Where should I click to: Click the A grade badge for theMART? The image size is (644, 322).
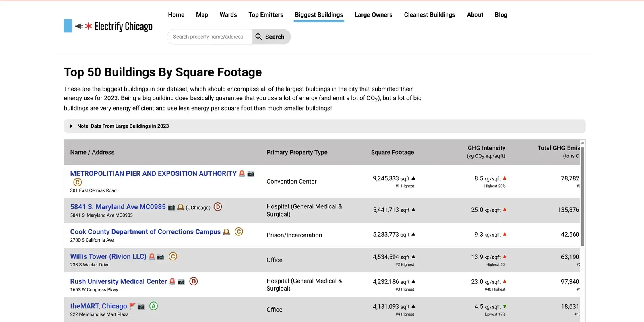(x=153, y=306)
